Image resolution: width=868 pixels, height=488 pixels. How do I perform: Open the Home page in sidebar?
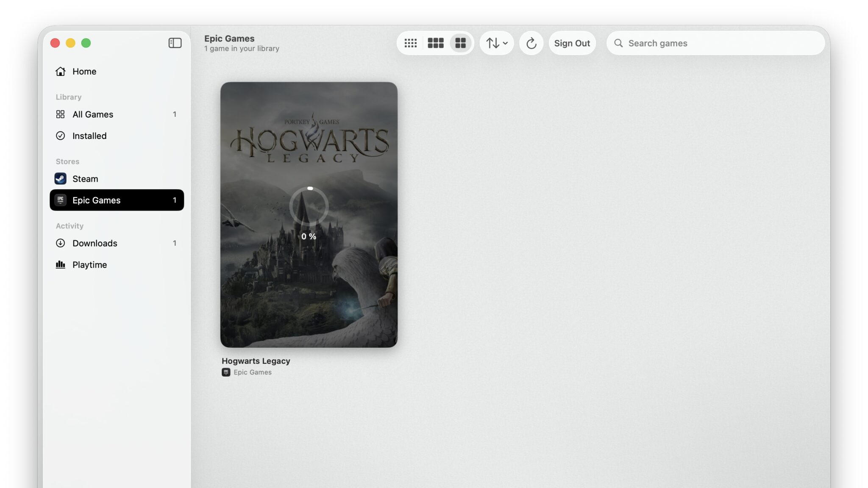pos(117,71)
